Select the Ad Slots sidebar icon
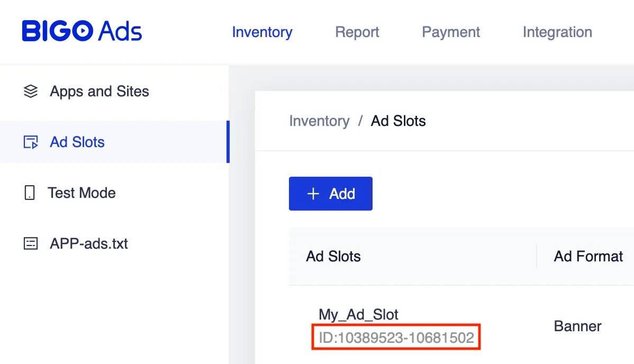 tap(31, 142)
